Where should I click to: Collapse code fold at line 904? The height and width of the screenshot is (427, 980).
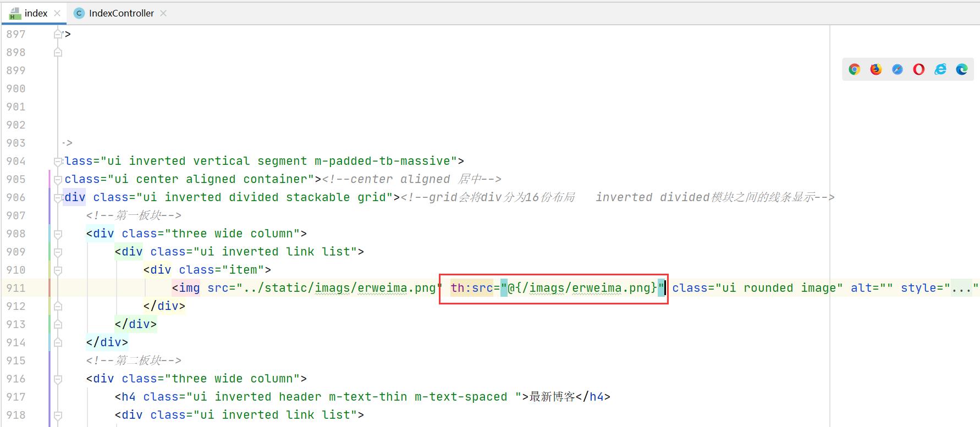coord(58,161)
